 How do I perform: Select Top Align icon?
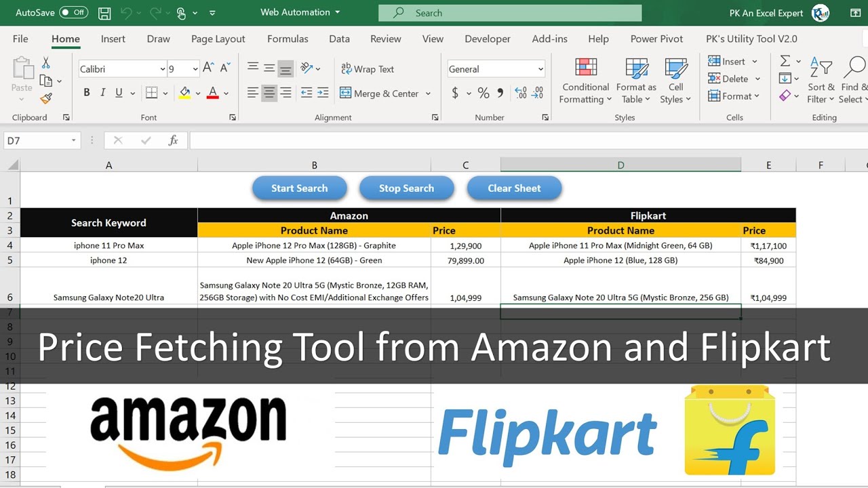pos(253,68)
